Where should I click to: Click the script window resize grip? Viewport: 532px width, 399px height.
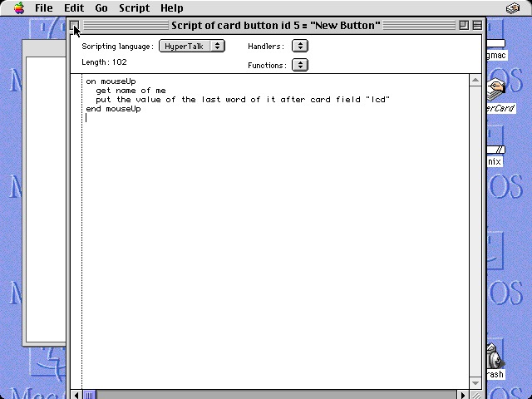(x=475, y=395)
